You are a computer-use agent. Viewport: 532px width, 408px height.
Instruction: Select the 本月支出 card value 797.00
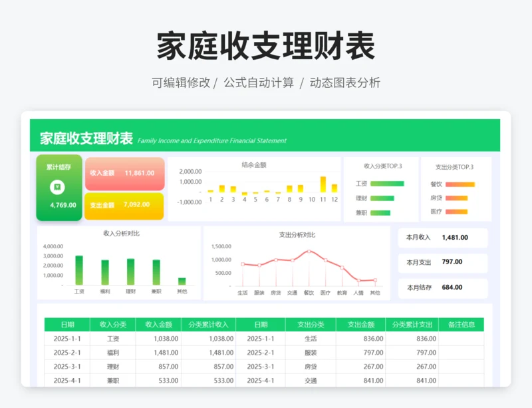452,262
